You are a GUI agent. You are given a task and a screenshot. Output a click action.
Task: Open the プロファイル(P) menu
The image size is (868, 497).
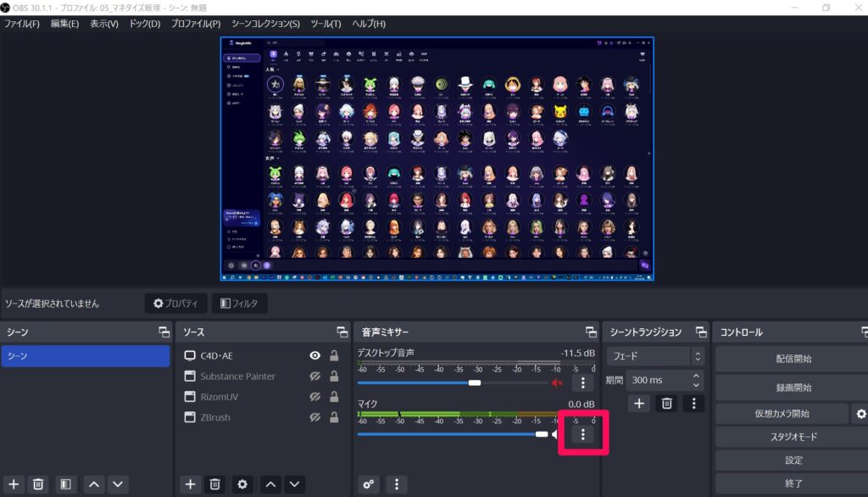click(x=196, y=24)
